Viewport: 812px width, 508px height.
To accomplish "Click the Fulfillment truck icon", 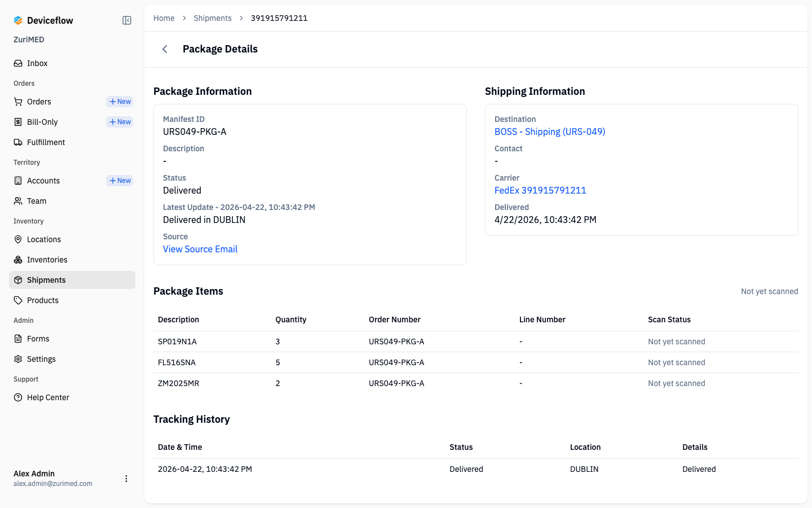I will (x=18, y=142).
